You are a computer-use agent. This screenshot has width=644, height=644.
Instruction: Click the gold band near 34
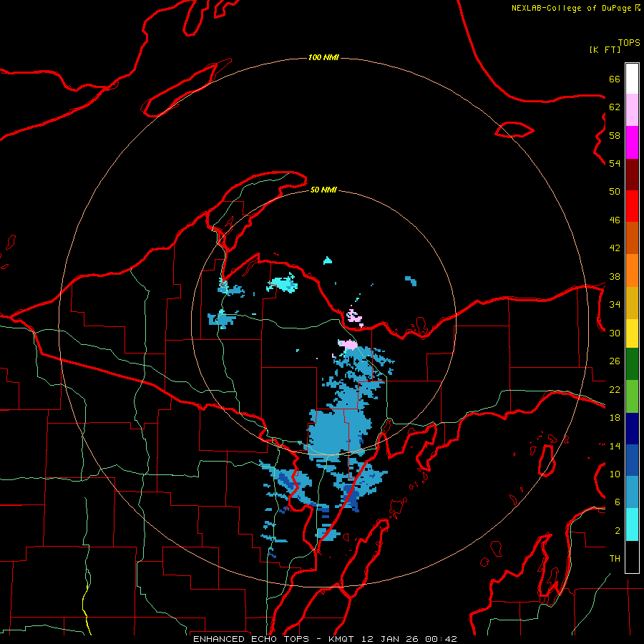[x=632, y=303]
